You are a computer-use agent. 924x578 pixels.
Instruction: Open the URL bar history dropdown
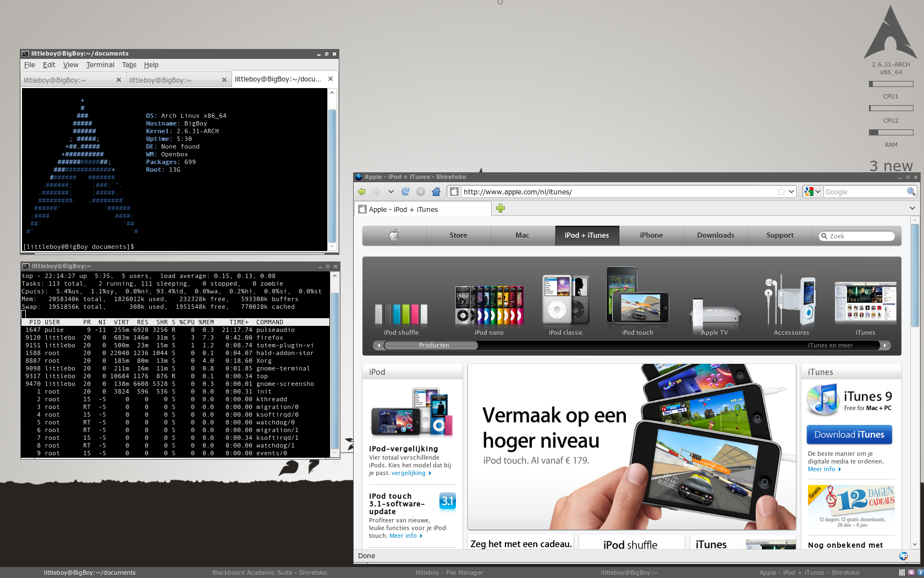tap(791, 192)
